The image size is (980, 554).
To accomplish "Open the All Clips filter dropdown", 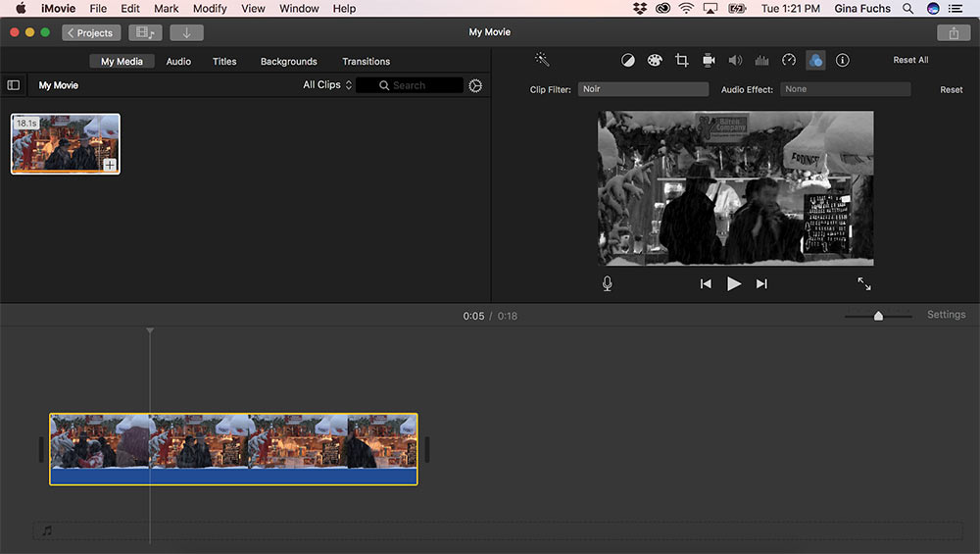I will coord(327,85).
